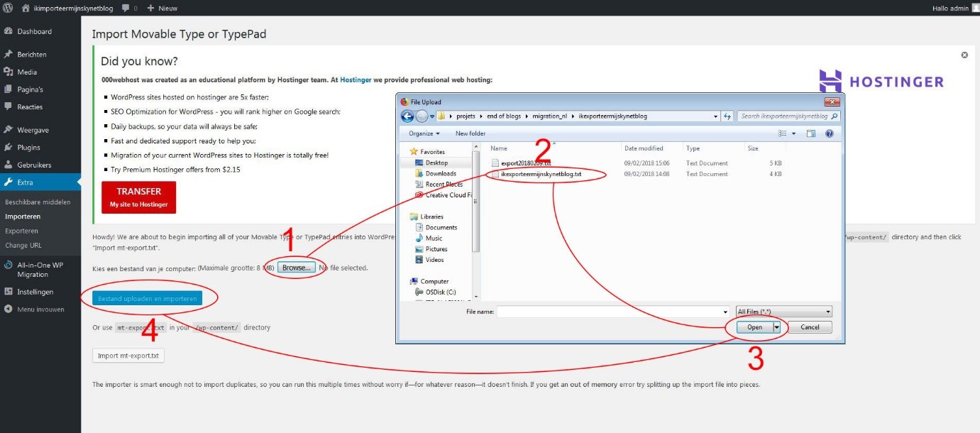Click the Open button in File Upload dialog
980x433 pixels.
point(754,327)
